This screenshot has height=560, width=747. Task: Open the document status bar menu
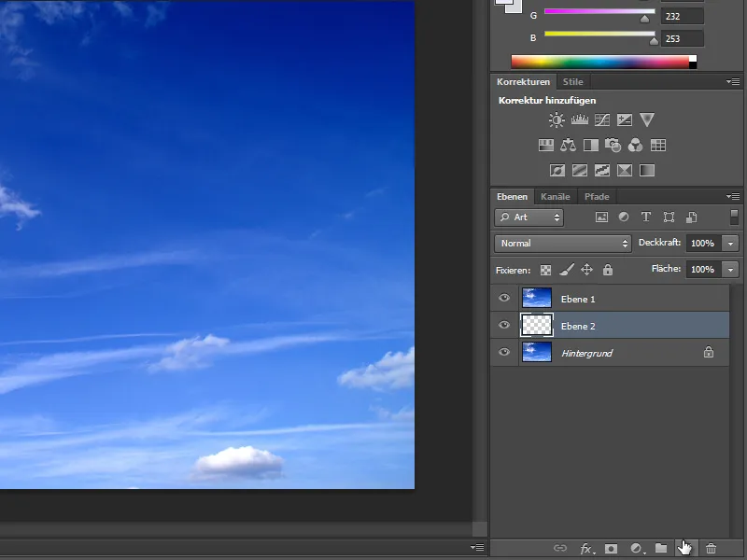coord(477,547)
